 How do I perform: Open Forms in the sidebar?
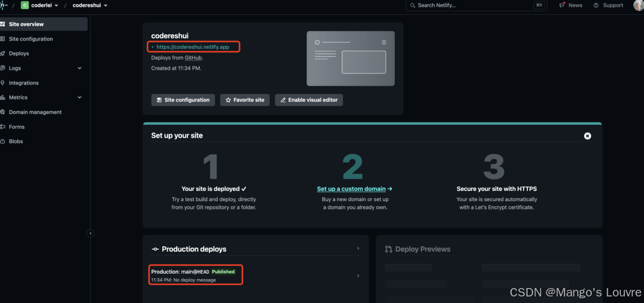coord(17,127)
